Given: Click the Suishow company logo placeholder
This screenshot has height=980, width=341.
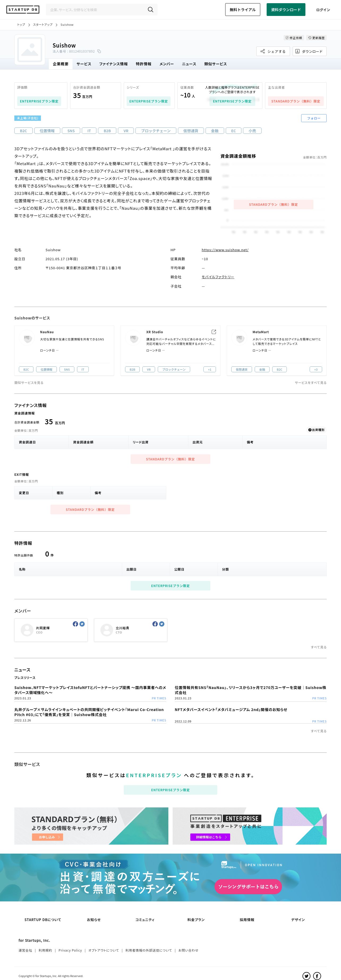Looking at the screenshot, I should coord(30,49).
